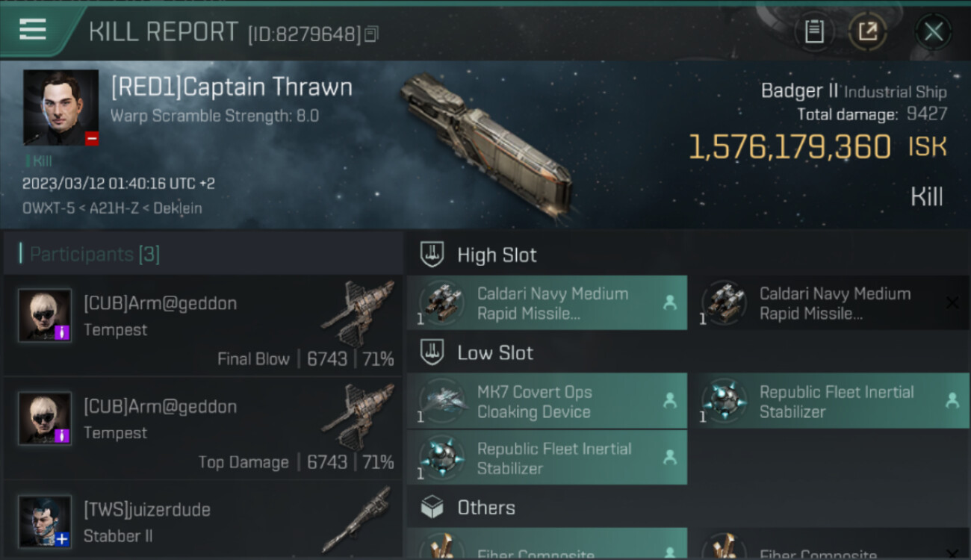The image size is (971, 560).
Task: Share the kill report externally
Action: click(x=867, y=31)
